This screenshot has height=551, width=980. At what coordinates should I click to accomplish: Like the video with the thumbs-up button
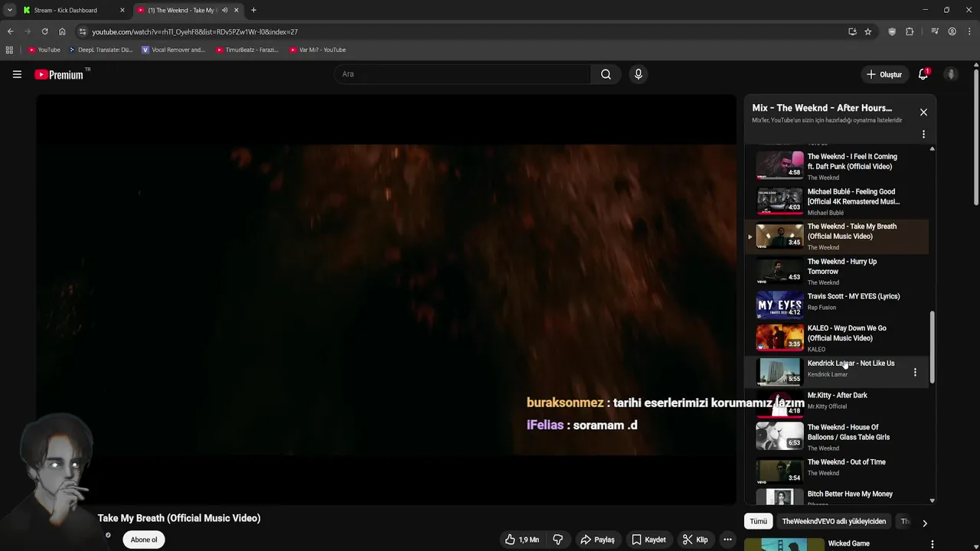pyautogui.click(x=521, y=540)
